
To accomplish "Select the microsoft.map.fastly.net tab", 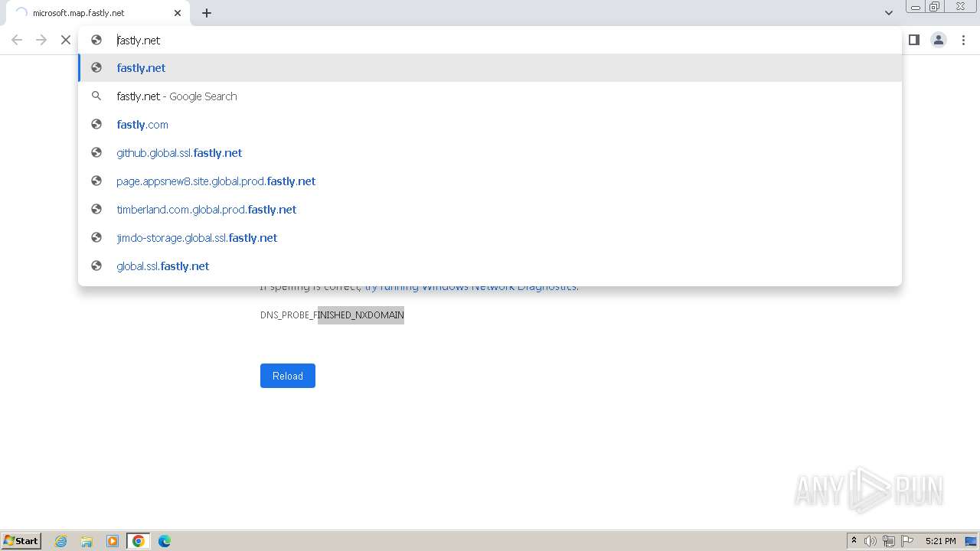I will tap(98, 13).
